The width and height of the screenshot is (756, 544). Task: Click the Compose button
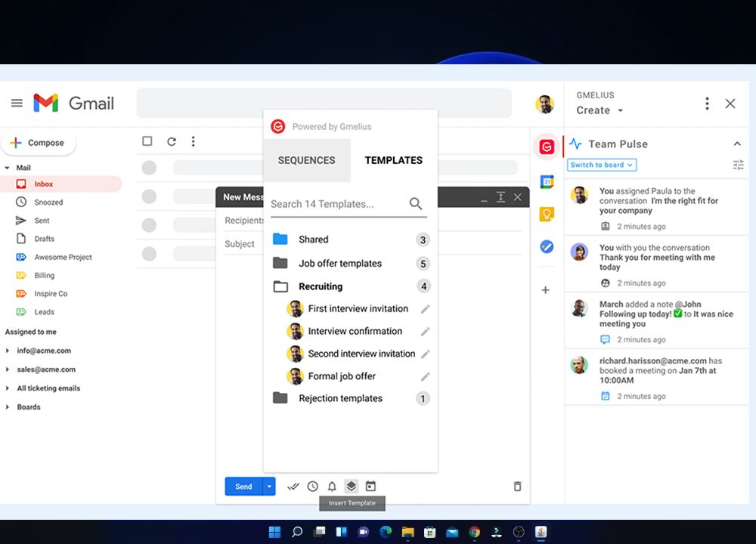click(39, 143)
